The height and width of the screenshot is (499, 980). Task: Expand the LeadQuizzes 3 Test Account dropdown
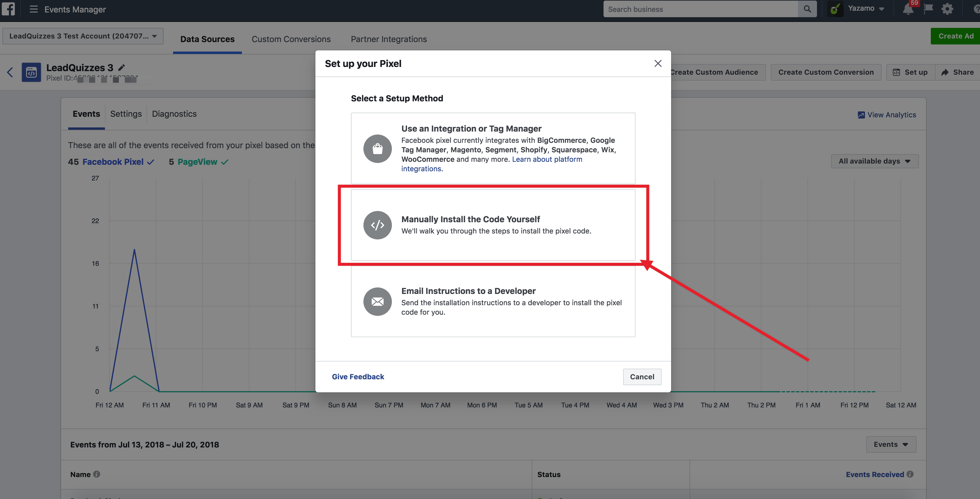[x=83, y=36]
